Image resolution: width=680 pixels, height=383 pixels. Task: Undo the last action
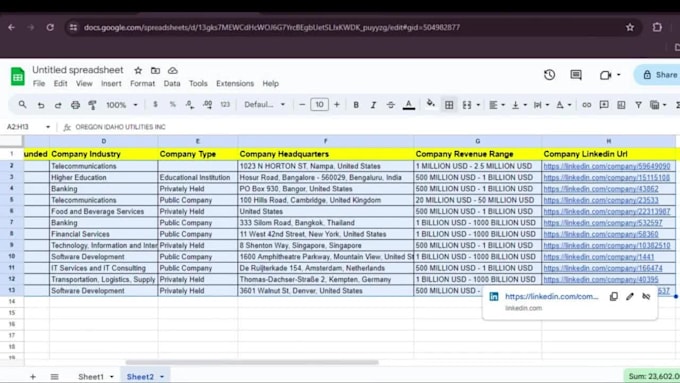[41, 105]
